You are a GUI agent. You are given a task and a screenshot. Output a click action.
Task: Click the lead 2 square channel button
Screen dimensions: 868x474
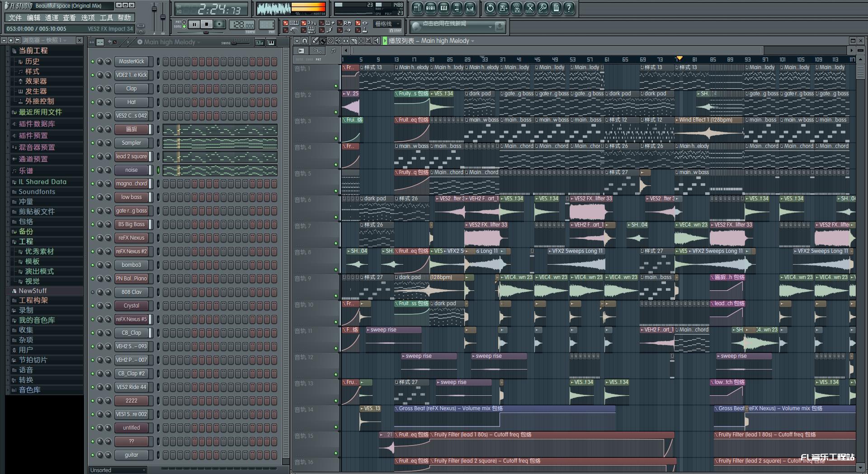(132, 156)
